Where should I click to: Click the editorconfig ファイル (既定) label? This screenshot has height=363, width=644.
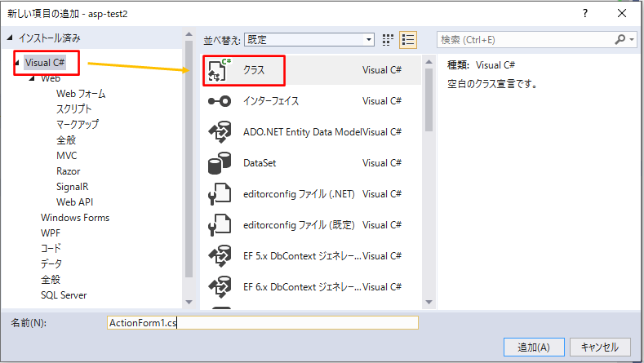(299, 225)
